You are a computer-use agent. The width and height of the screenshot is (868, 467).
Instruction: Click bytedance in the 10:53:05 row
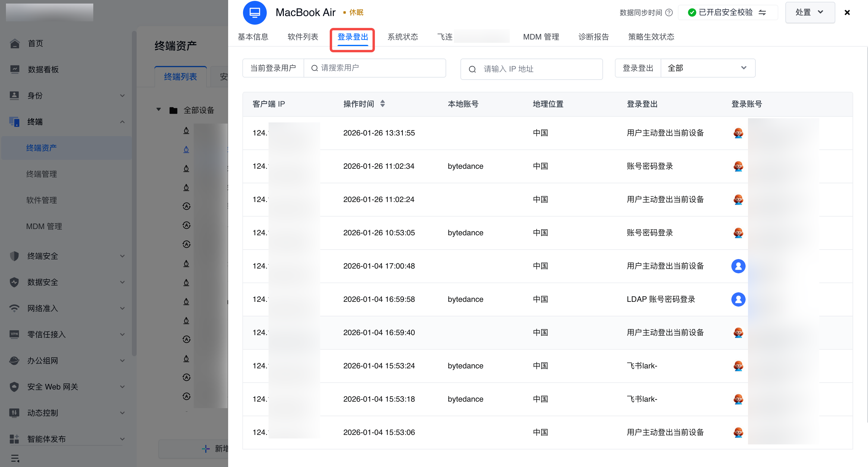(x=465, y=233)
